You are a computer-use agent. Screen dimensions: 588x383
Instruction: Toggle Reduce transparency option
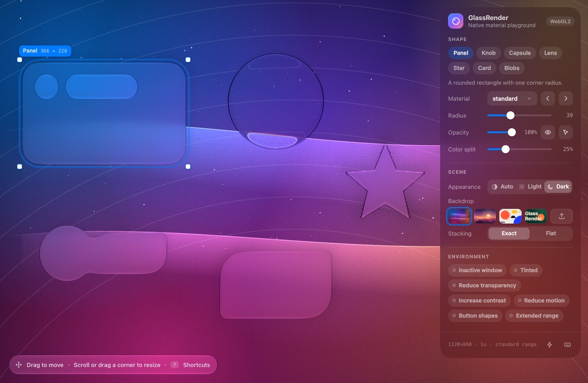pos(484,285)
